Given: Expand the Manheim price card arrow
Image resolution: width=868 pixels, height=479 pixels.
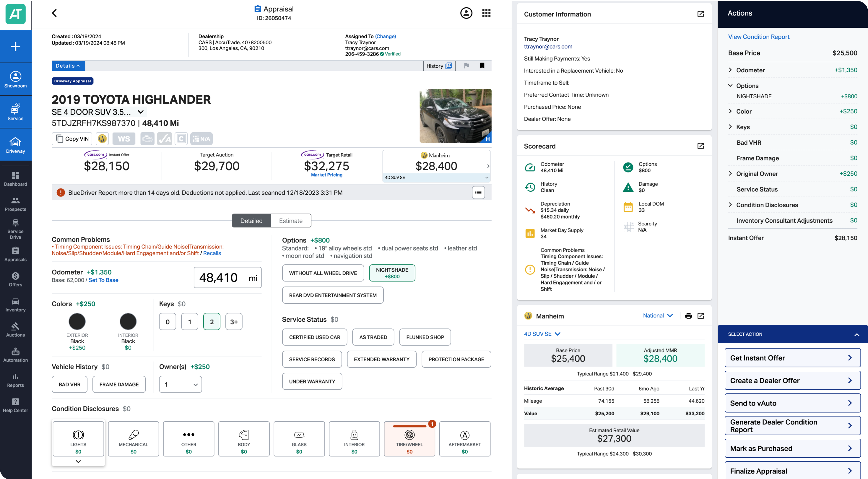Looking at the screenshot, I should (x=488, y=166).
